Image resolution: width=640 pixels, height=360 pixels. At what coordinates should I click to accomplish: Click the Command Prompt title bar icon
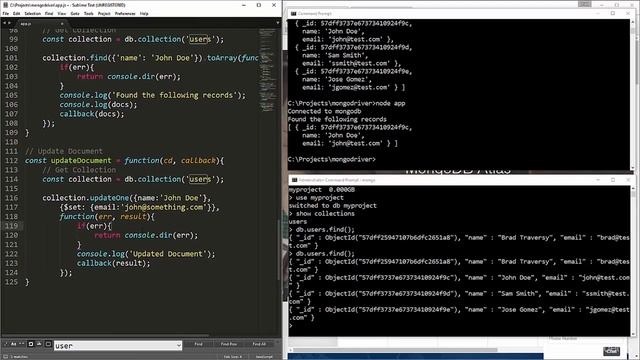point(293,13)
